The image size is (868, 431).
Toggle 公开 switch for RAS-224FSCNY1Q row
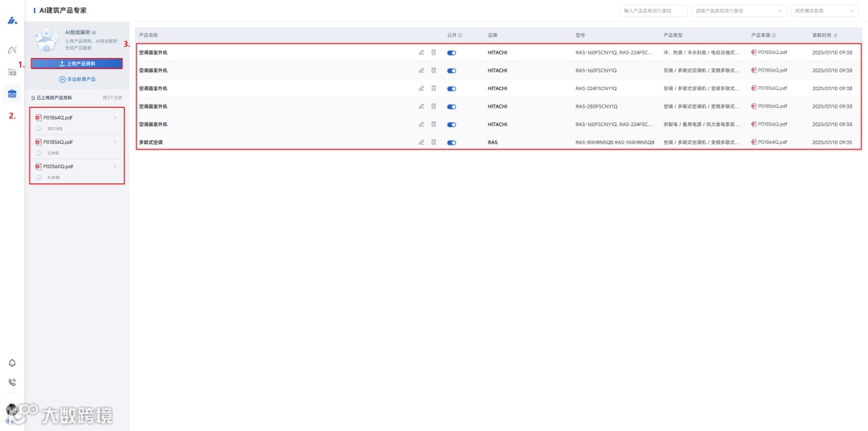click(451, 88)
